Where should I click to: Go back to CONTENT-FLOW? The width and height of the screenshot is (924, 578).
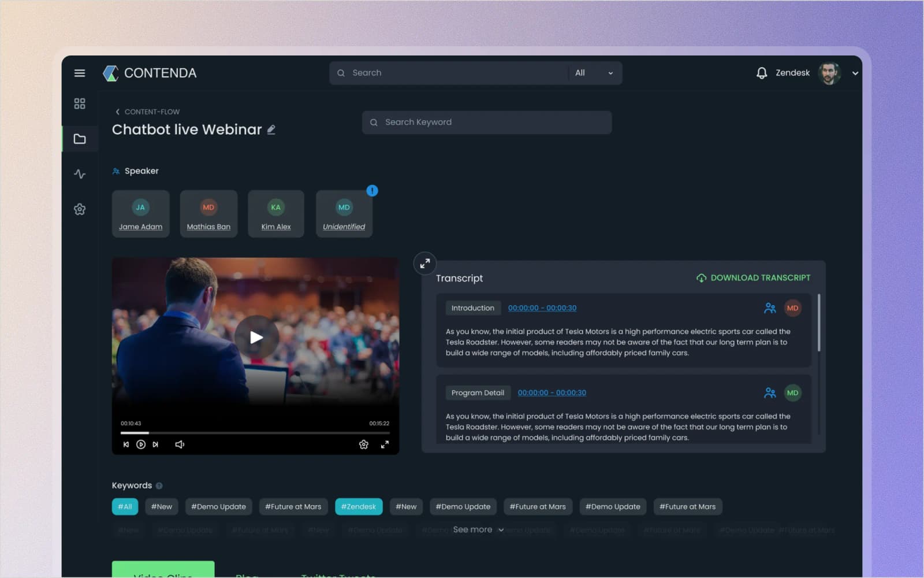(147, 112)
